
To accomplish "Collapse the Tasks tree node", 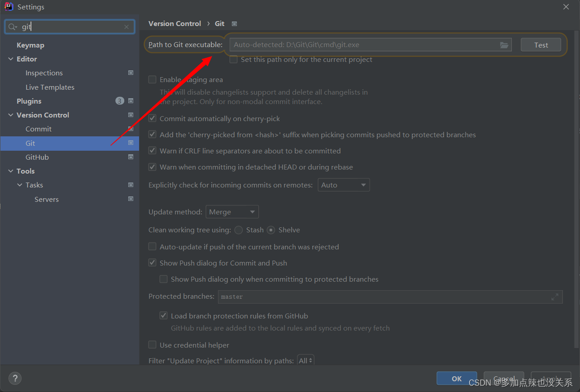I will pyautogui.click(x=20, y=185).
